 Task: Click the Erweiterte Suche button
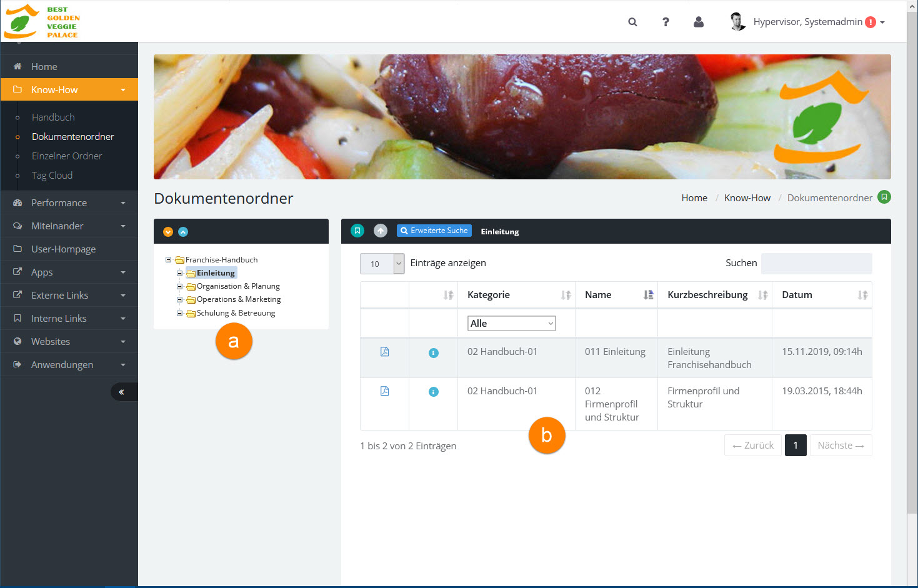(434, 231)
